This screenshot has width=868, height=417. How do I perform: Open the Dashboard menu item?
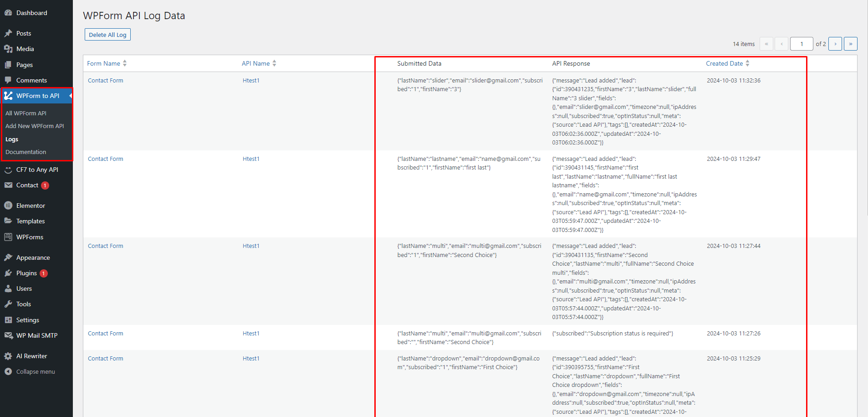(x=31, y=12)
